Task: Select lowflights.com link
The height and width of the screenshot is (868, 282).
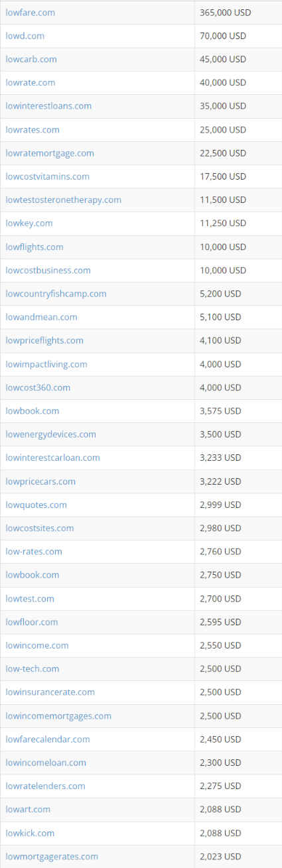Action: (35, 247)
